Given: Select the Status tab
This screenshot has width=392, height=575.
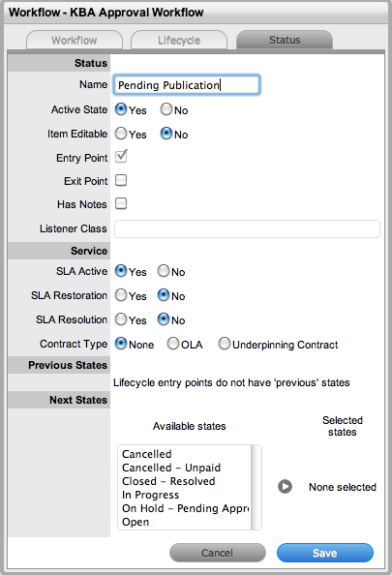Looking at the screenshot, I should click(x=285, y=40).
